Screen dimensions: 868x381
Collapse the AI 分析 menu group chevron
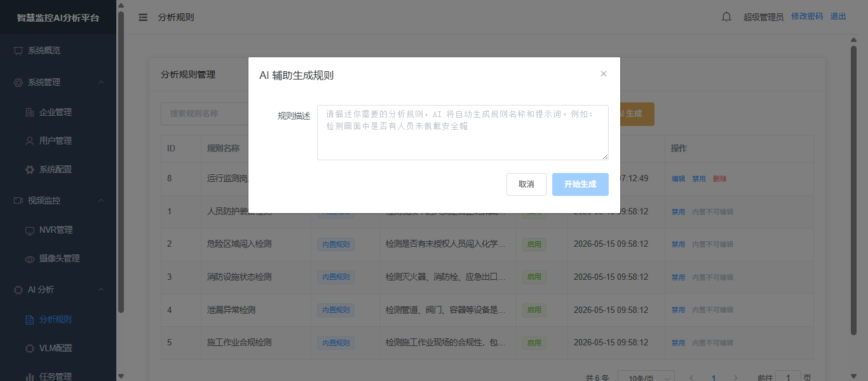(102, 289)
